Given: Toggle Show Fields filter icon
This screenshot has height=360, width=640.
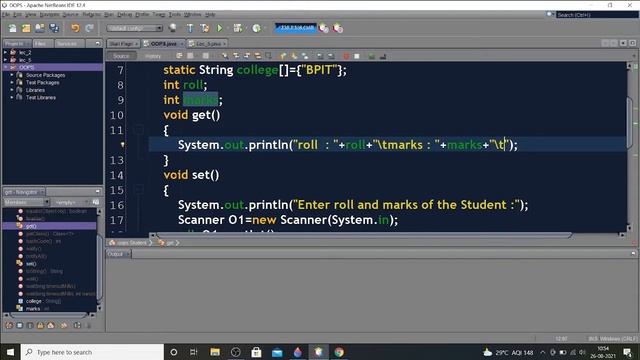Looking at the screenshot, I should pos(20,325).
